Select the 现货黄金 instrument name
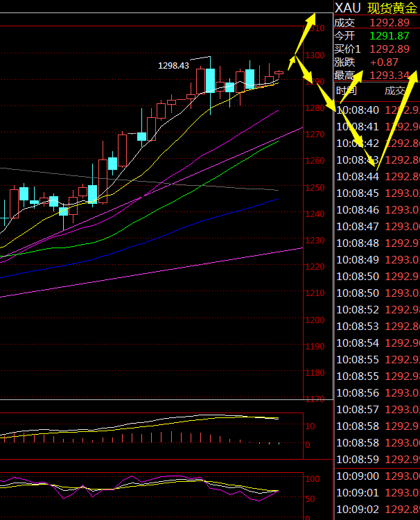Image resolution: width=420 pixels, height=520 pixels. (392, 8)
